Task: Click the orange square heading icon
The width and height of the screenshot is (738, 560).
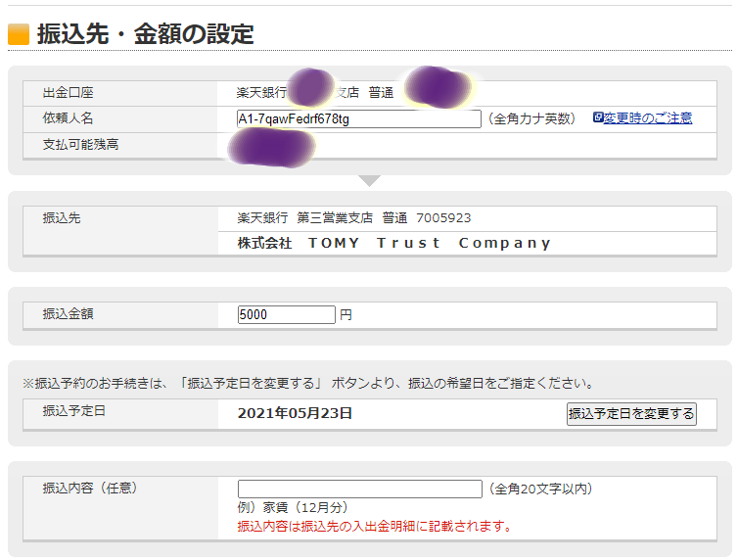Action: 19,34
